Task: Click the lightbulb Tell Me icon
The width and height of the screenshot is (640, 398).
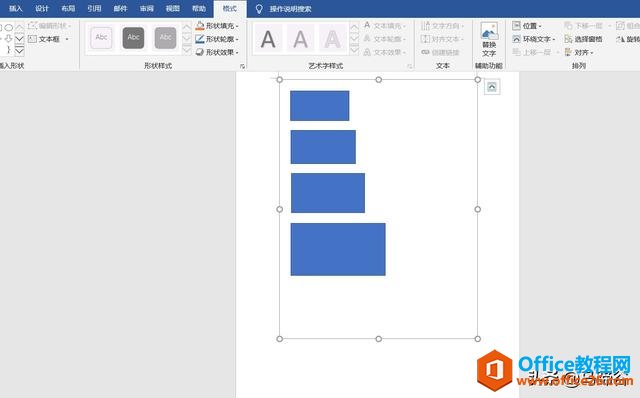Action: click(x=259, y=9)
